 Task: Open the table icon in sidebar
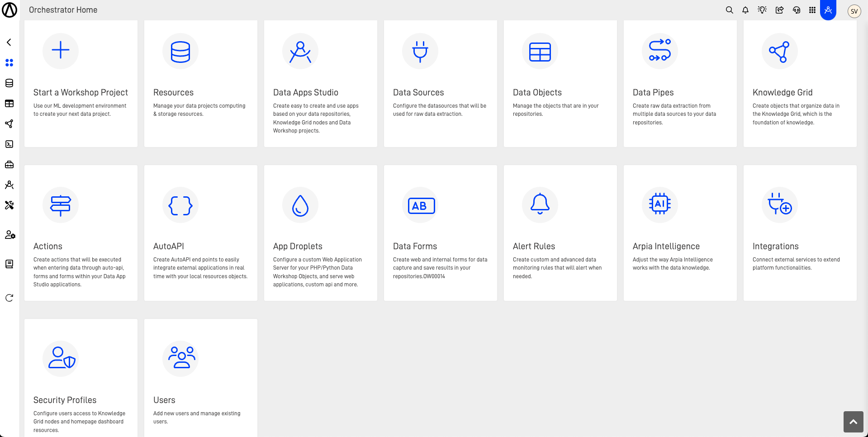coord(9,103)
